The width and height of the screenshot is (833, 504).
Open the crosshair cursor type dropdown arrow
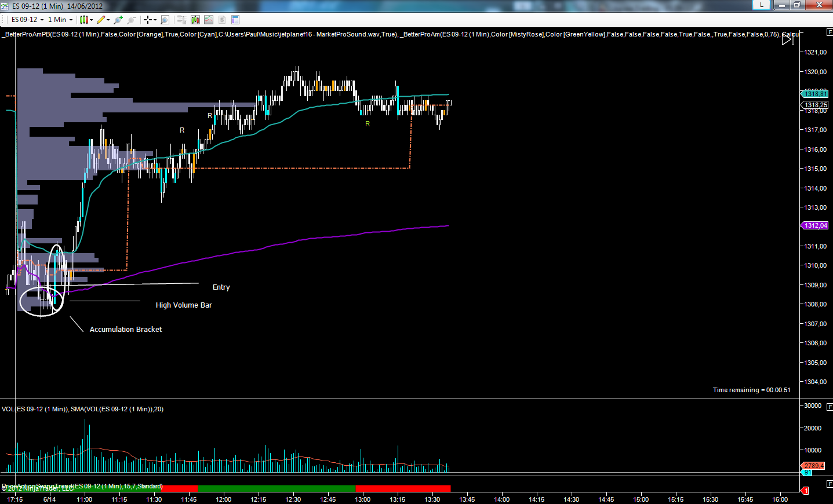tap(155, 20)
